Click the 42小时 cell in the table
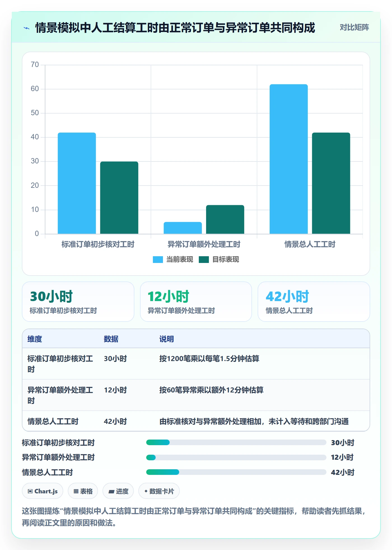This screenshot has height=550, width=392. coord(115,421)
